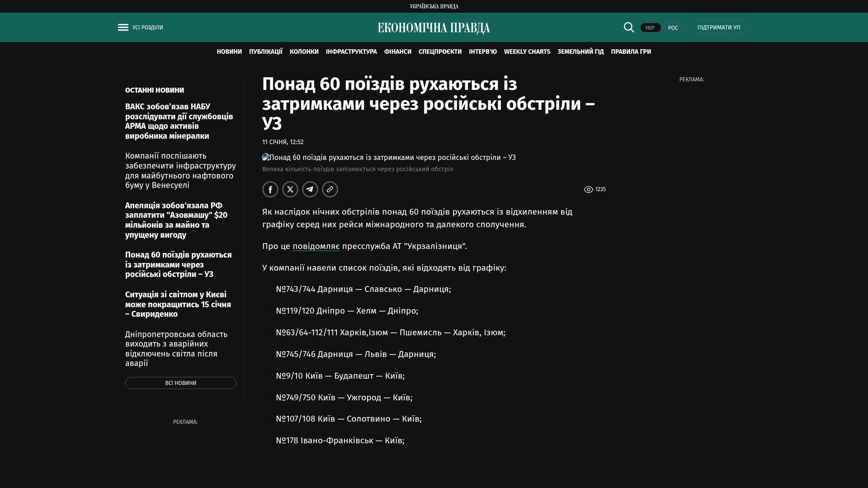The width and height of the screenshot is (868, 488).
Task: Expand Усі розділи sections menu
Action: 148,28
